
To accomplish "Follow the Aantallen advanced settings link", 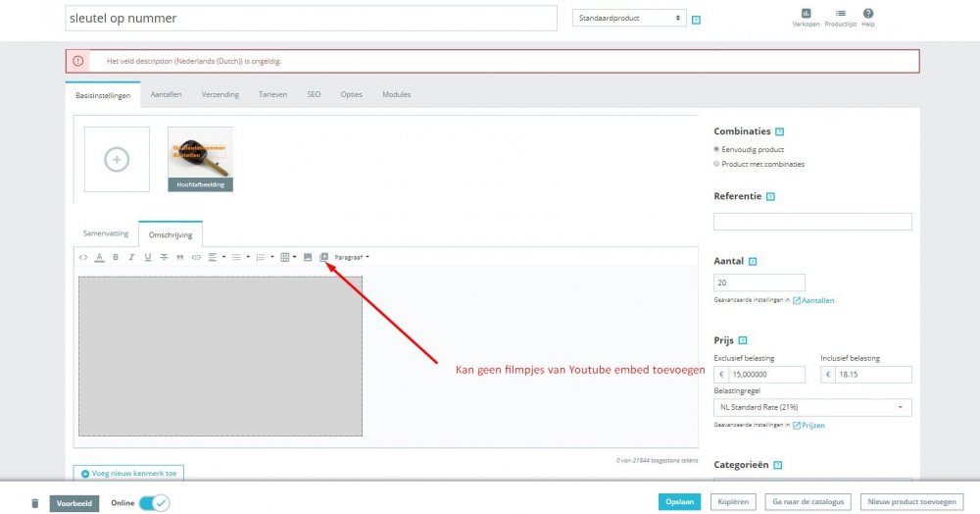I will pyautogui.click(x=813, y=301).
